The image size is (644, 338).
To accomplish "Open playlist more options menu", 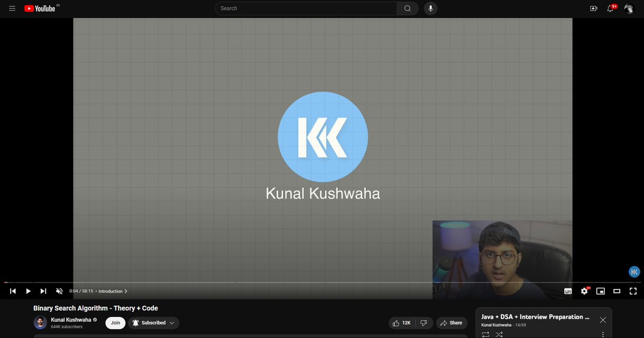I will (603, 335).
